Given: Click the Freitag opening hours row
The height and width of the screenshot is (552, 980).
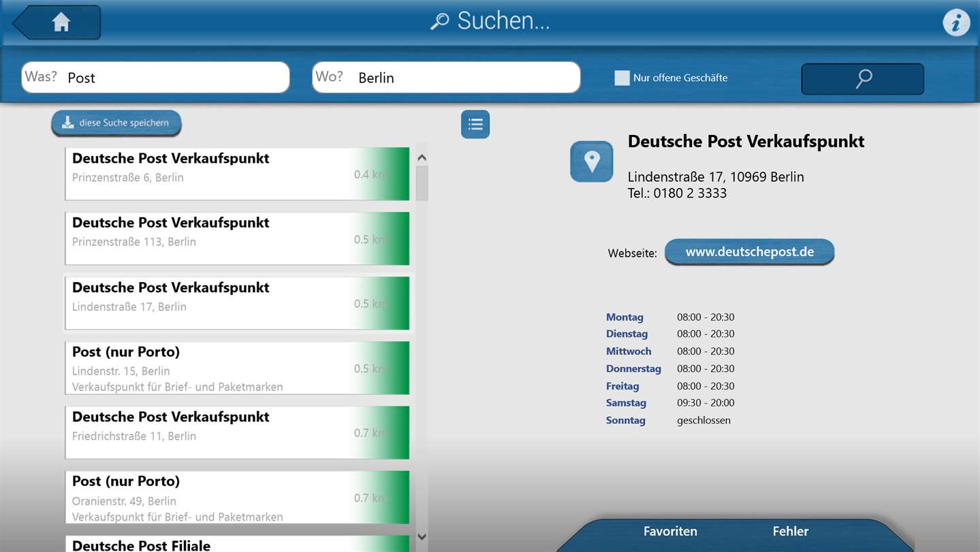Looking at the screenshot, I should 670,386.
